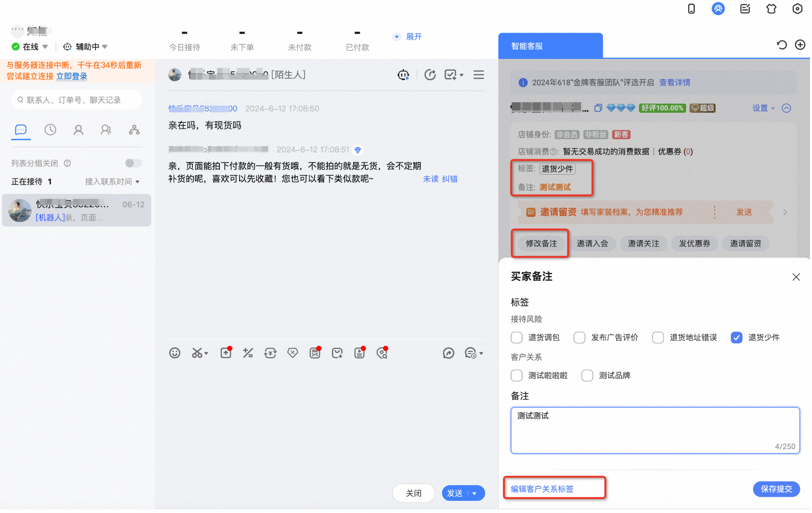Click the robot assist icon in chat header
The width and height of the screenshot is (812, 513).
click(403, 75)
